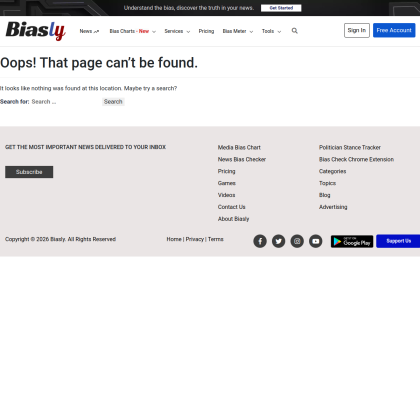Focus the Search for input field
This screenshot has width=420, height=420.
click(65, 102)
